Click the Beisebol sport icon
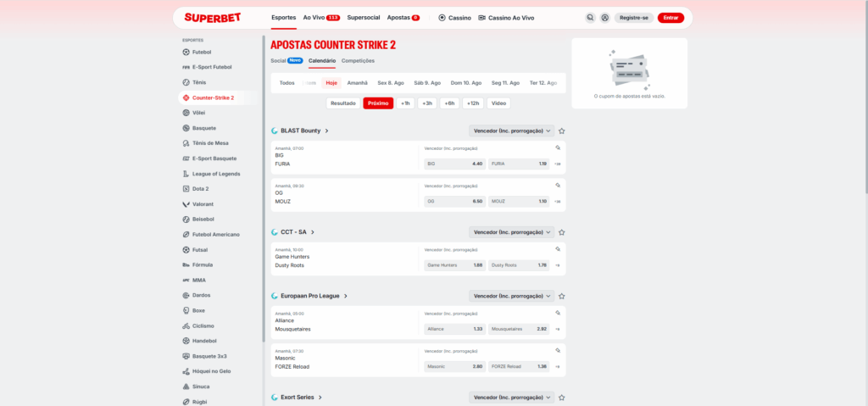The width and height of the screenshot is (868, 406). 186,220
